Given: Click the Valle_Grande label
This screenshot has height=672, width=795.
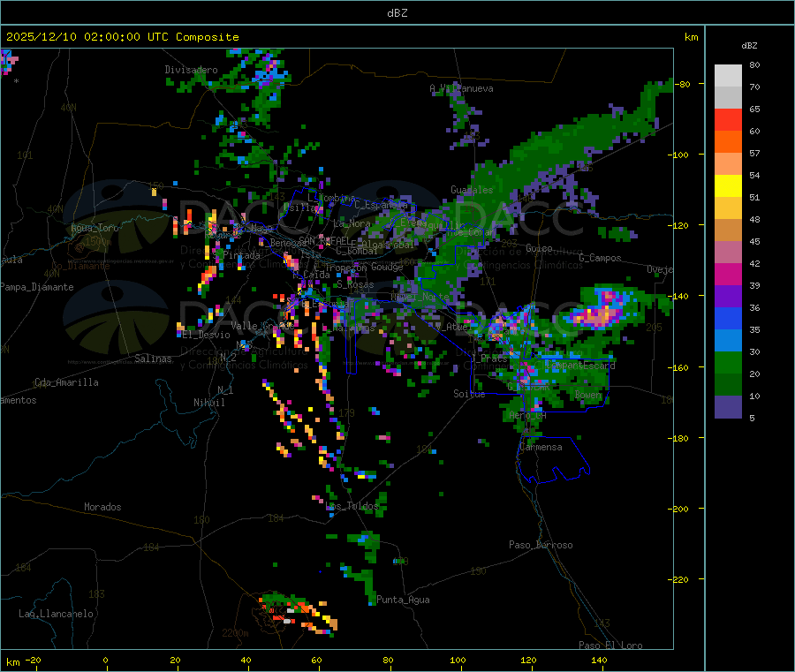Looking at the screenshot, I should 262,325.
